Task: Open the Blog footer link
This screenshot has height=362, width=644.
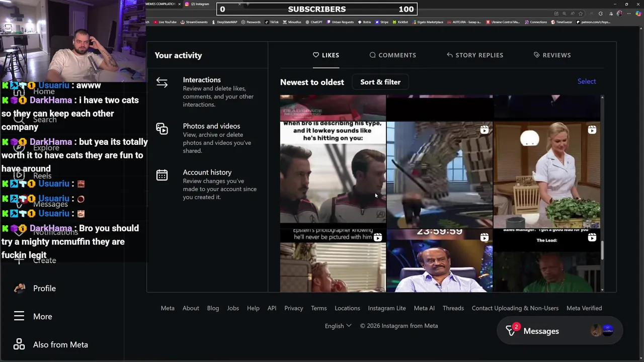Action: pos(213,308)
